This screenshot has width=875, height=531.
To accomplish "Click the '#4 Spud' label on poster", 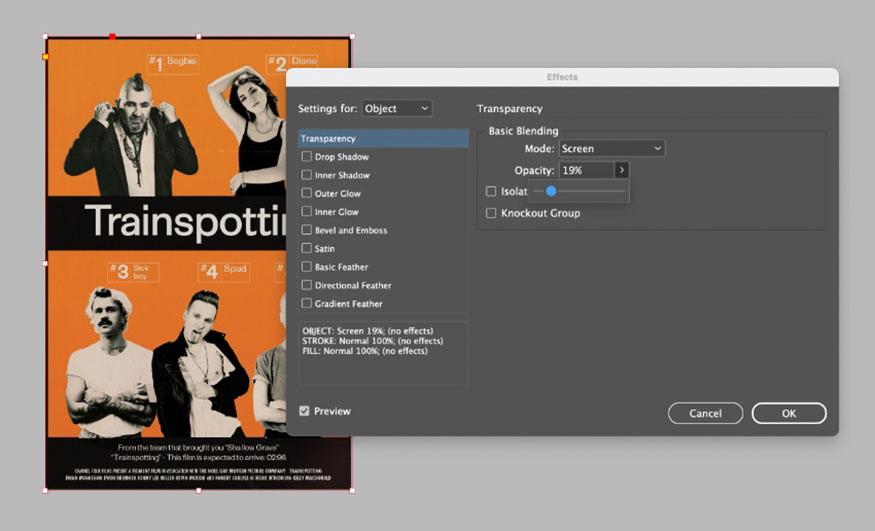I will pos(224,272).
